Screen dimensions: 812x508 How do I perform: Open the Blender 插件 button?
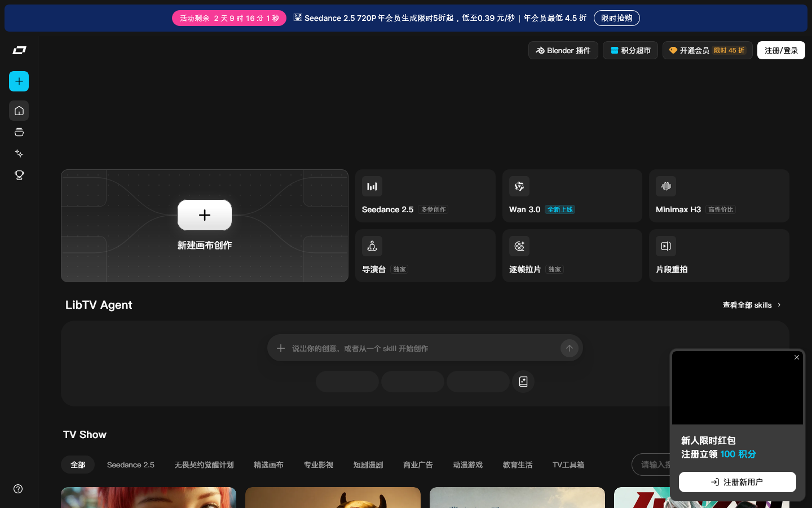coord(563,50)
